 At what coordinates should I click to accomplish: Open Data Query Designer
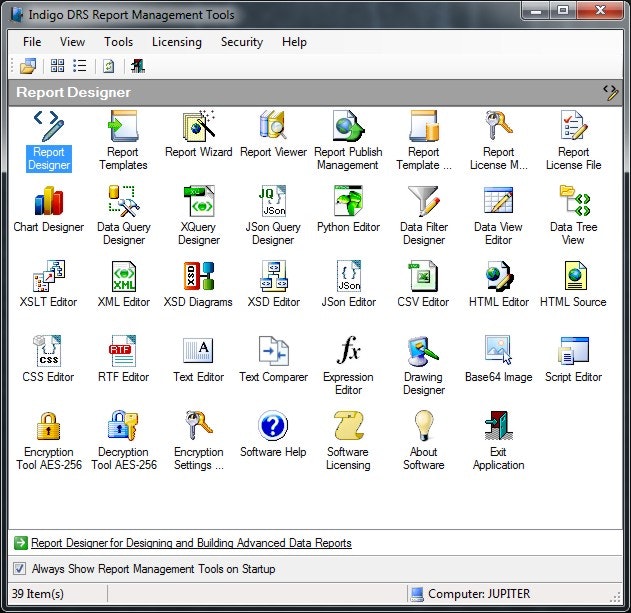[124, 216]
